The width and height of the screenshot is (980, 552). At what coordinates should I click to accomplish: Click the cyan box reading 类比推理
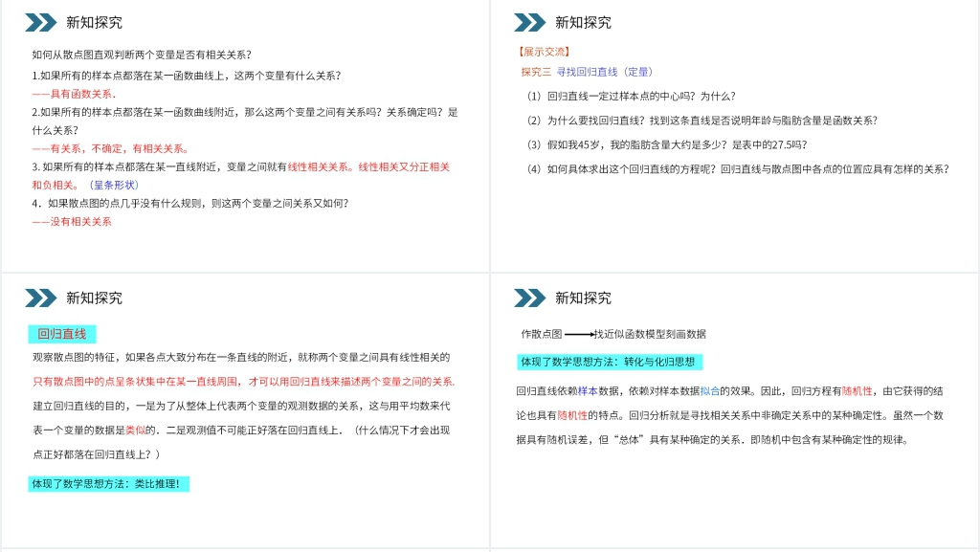[109, 484]
